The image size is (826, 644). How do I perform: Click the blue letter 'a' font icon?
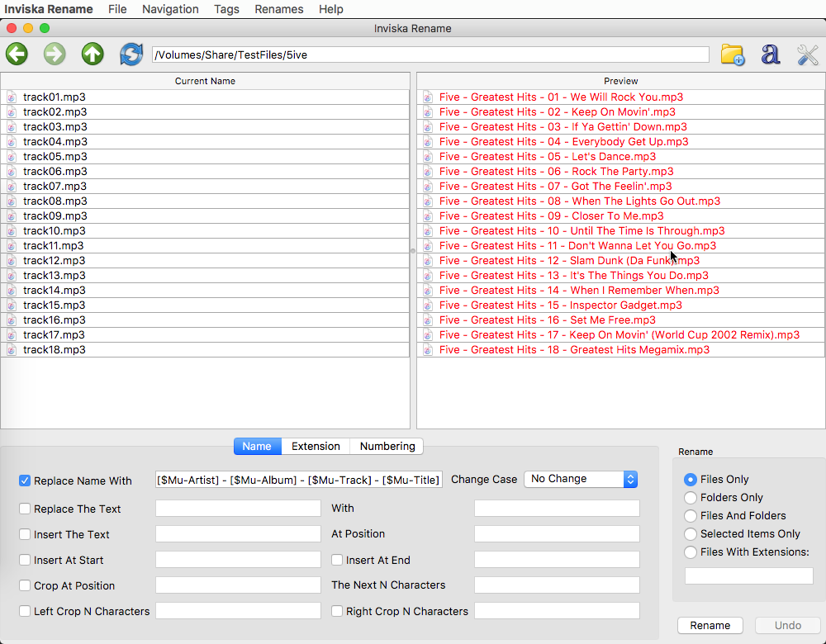click(x=770, y=54)
